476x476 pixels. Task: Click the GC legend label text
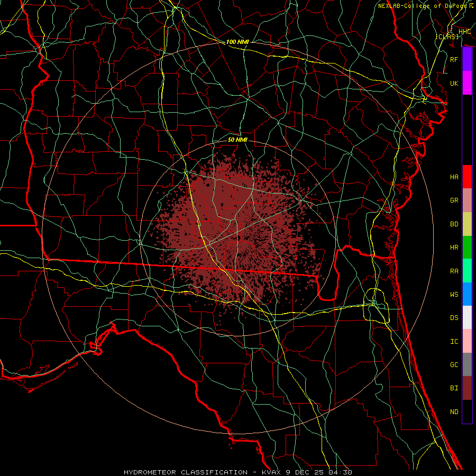point(454,365)
